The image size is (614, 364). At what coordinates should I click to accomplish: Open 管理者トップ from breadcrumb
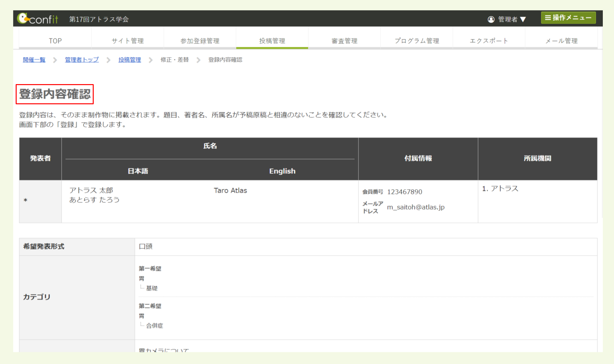(82, 60)
